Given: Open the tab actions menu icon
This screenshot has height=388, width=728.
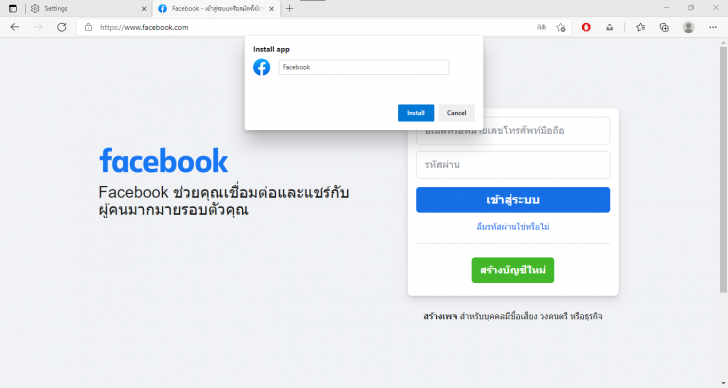Looking at the screenshot, I should [13, 8].
